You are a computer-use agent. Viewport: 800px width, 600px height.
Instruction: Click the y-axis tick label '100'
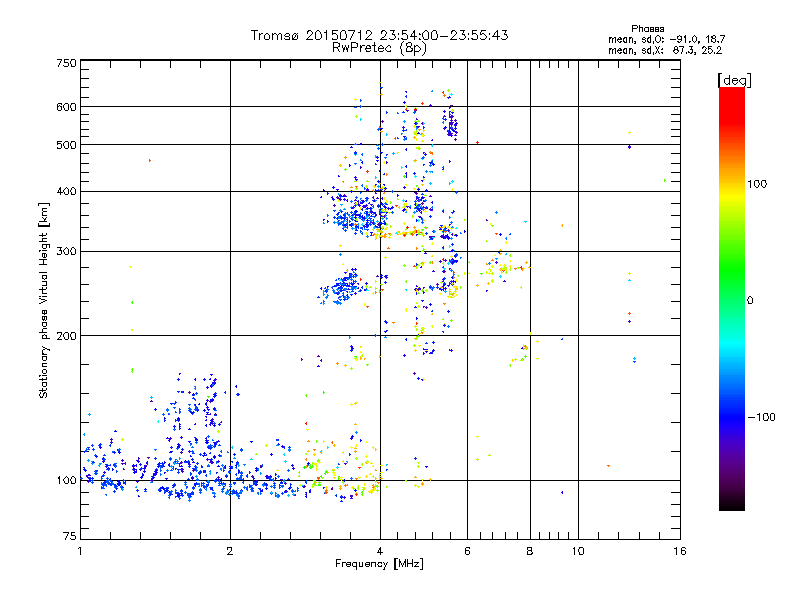66,480
